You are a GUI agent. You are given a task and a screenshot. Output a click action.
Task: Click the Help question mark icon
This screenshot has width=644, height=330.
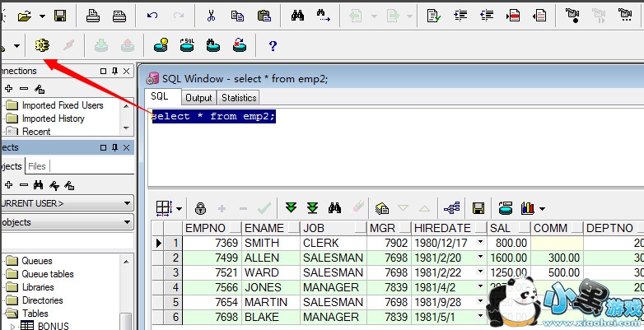point(273,45)
